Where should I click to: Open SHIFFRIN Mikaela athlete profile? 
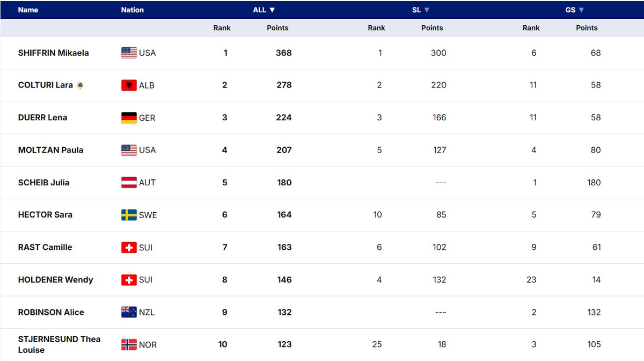point(53,53)
